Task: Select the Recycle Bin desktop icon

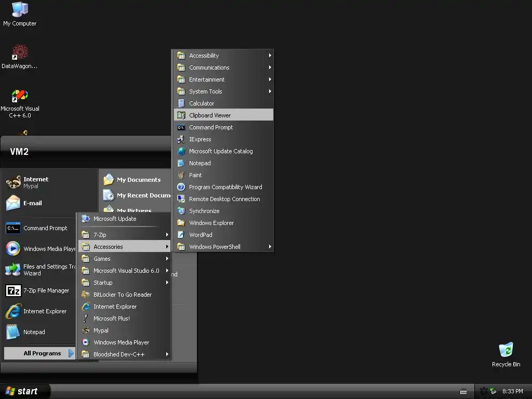Action: click(x=506, y=350)
